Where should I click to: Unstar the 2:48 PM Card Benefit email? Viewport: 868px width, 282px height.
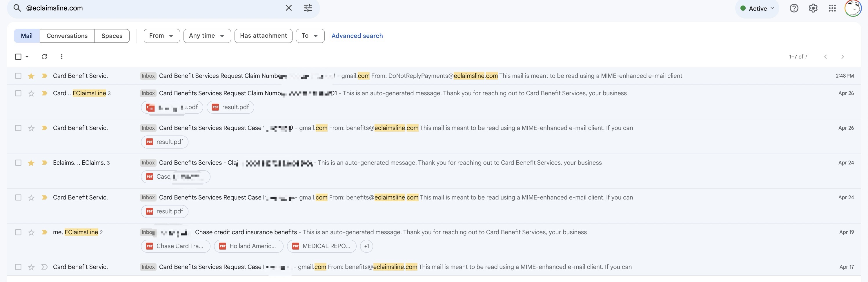31,76
